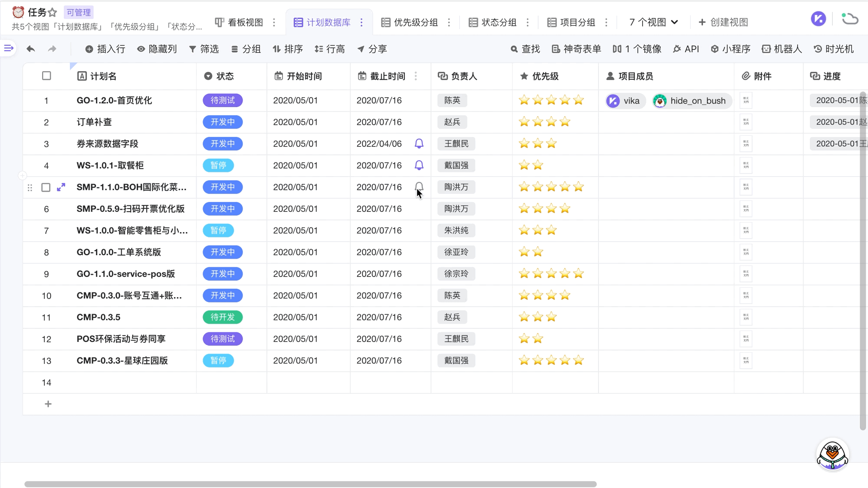Toggle the select-all header checkbox
This screenshot has height=488, width=868.
[46, 76]
